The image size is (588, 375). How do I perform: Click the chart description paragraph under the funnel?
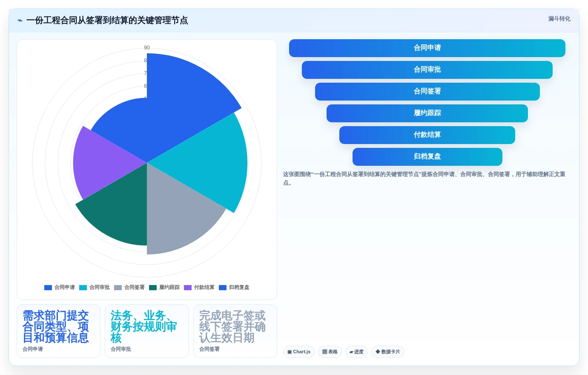424,179
